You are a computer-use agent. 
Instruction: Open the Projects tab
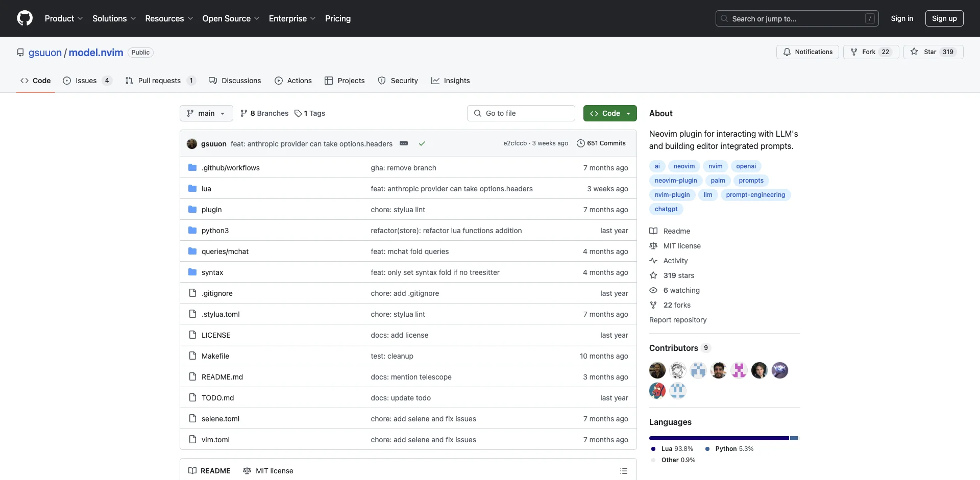[345, 81]
